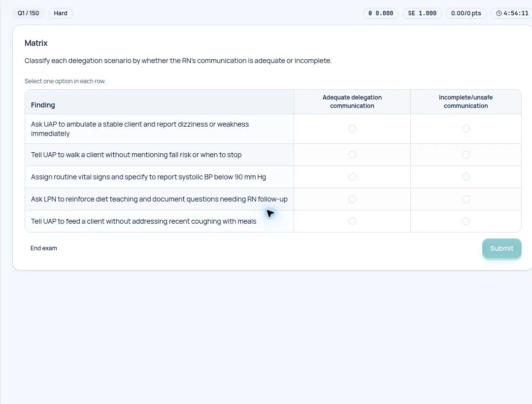This screenshot has width=532, height=404.
Task: Click the Hard difficulty badge
Action: click(x=61, y=13)
